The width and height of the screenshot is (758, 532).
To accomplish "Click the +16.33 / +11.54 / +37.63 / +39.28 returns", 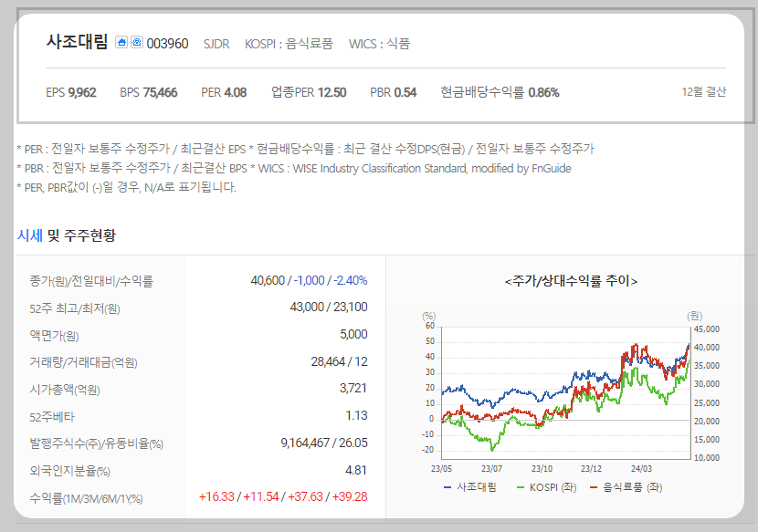I will click(x=283, y=496).
